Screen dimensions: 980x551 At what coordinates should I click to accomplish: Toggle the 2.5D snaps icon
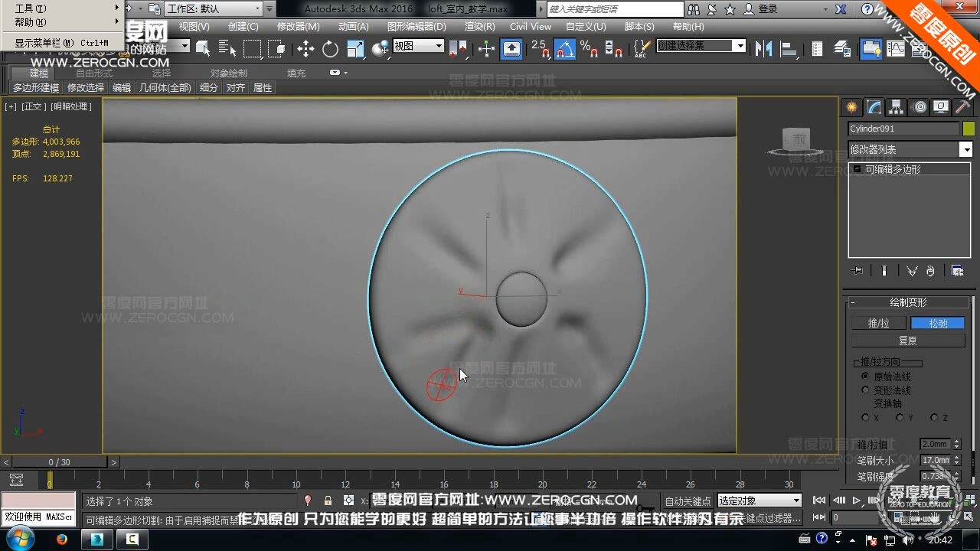pos(541,49)
